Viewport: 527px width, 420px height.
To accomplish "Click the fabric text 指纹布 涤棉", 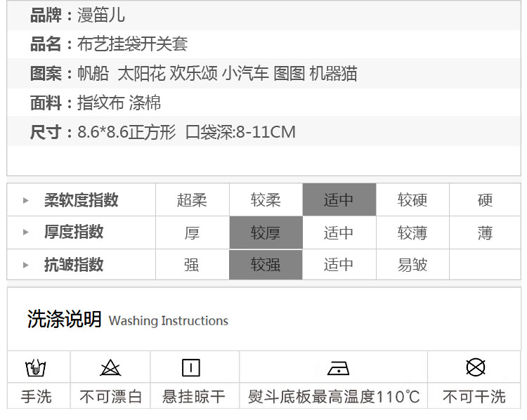I will pyautogui.click(x=119, y=103).
